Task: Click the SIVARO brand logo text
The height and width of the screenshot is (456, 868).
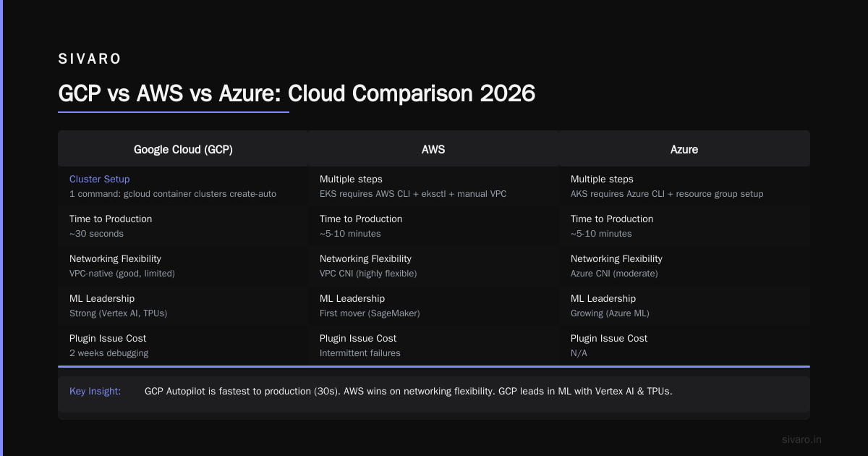Action: pyautogui.click(x=90, y=59)
